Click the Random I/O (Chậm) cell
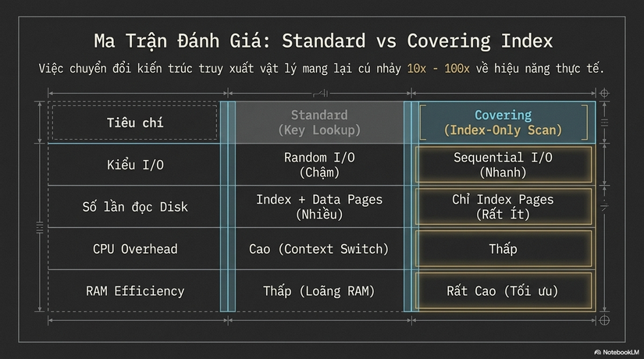The width and height of the screenshot is (644, 359). pos(319,165)
